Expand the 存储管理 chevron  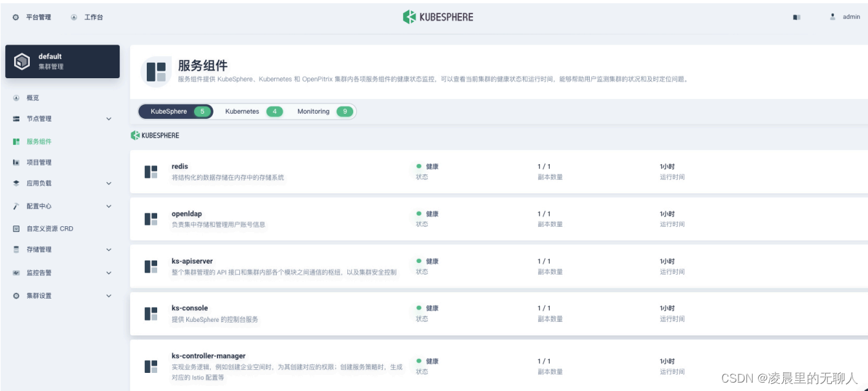click(109, 249)
